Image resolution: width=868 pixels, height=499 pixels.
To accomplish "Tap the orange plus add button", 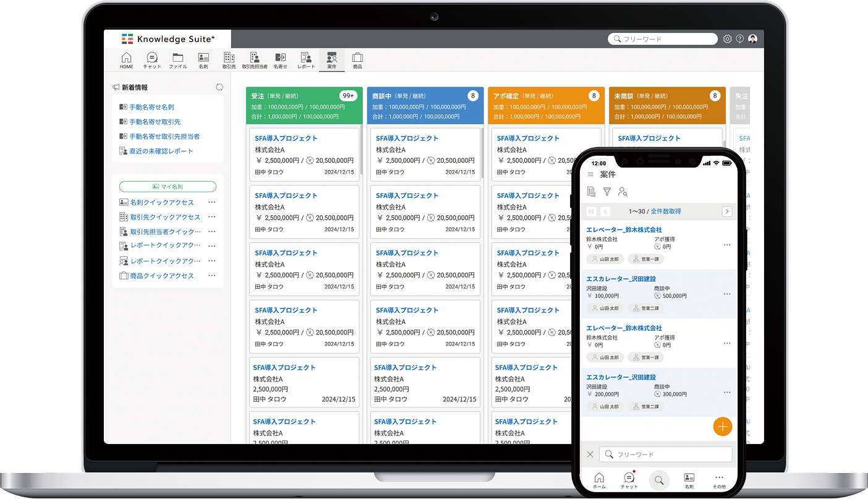I will coord(722,427).
